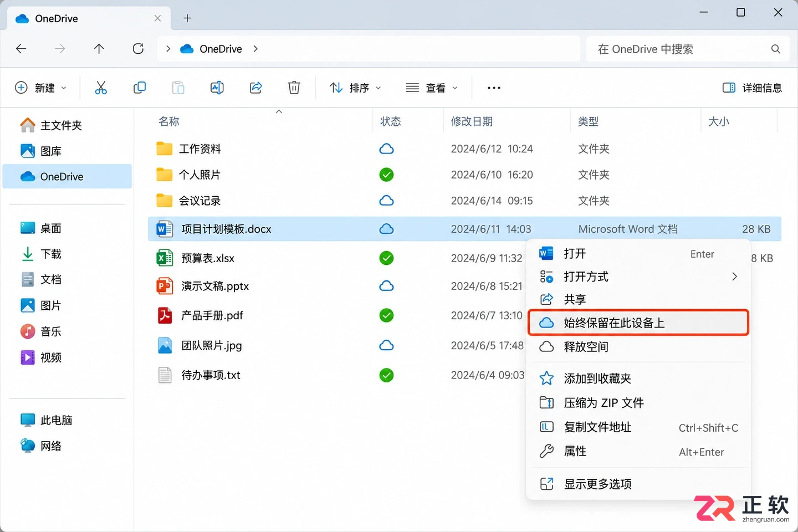This screenshot has width=798, height=532.
Task: Open a new tab with plus button
Action: click(x=187, y=18)
